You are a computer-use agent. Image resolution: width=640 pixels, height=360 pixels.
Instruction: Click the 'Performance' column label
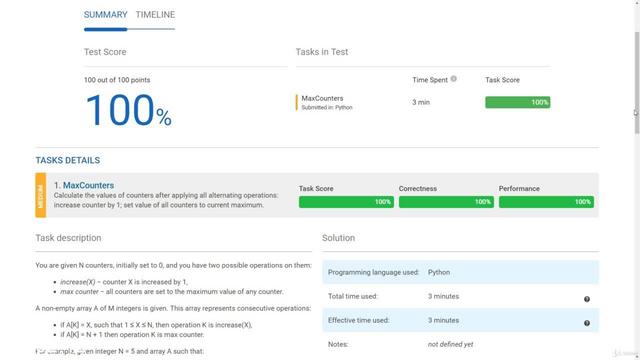coord(519,189)
